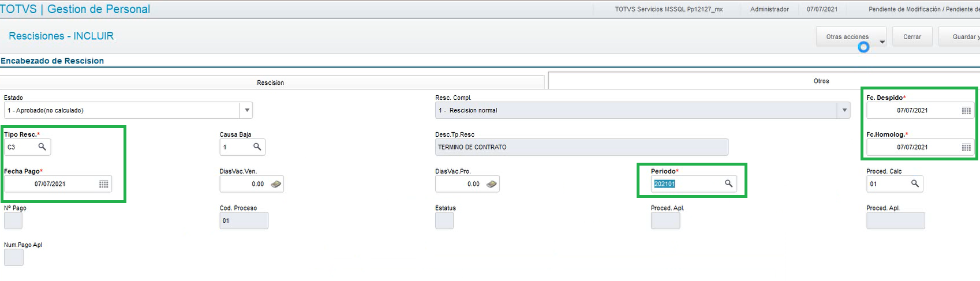Click the Desc.Tp.Resc field TERMINO DE CONTRATO

[582, 147]
